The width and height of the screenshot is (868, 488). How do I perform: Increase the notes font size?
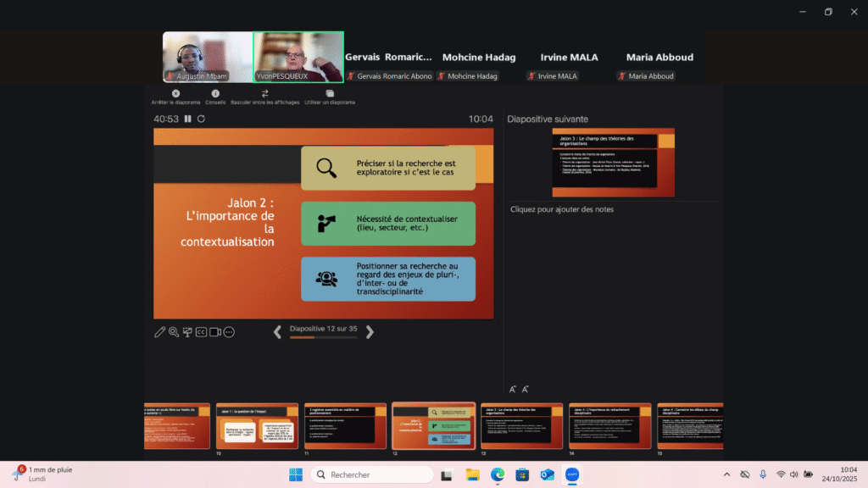point(512,389)
